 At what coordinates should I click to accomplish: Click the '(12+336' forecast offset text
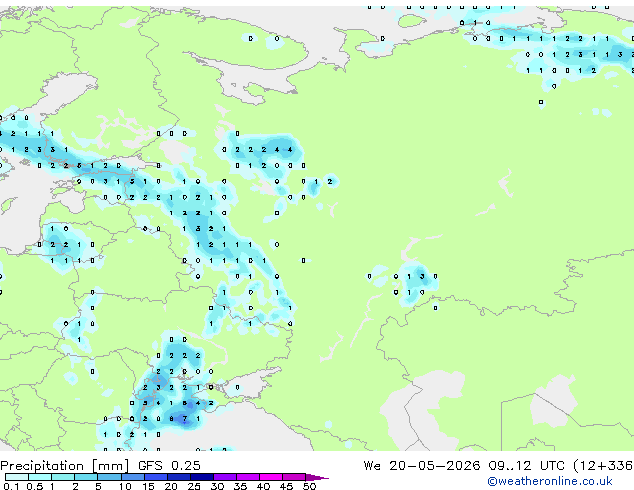(603, 466)
